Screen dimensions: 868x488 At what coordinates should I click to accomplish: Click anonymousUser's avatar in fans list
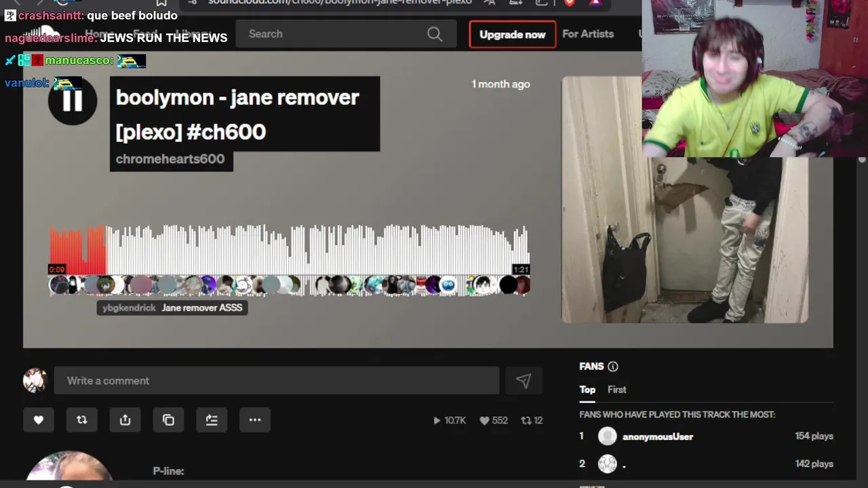coord(608,436)
